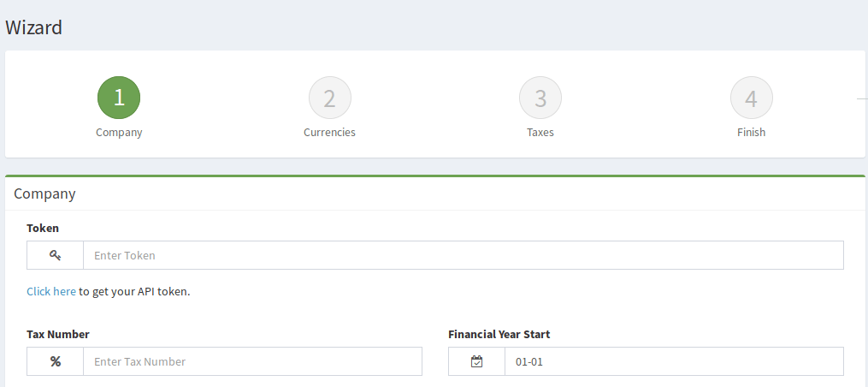The image size is (868, 387).
Task: Click the Tax Number field label
Action: pos(58,334)
